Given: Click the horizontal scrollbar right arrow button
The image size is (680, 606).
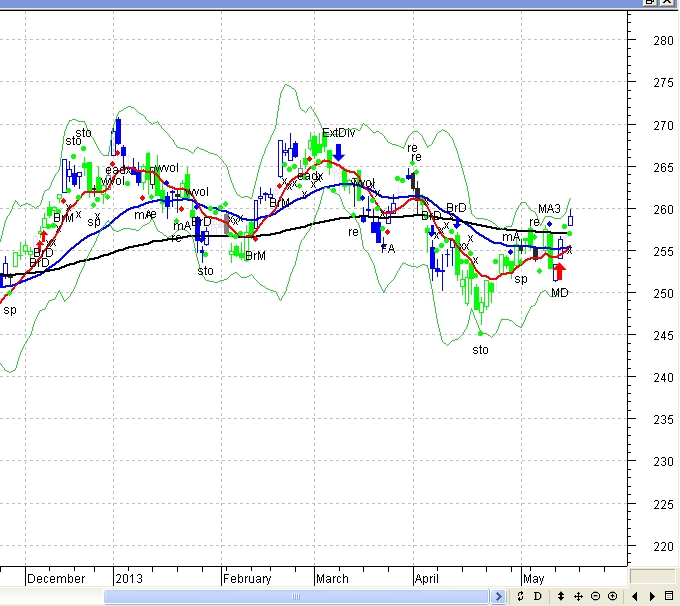Looking at the screenshot, I should point(500,597).
